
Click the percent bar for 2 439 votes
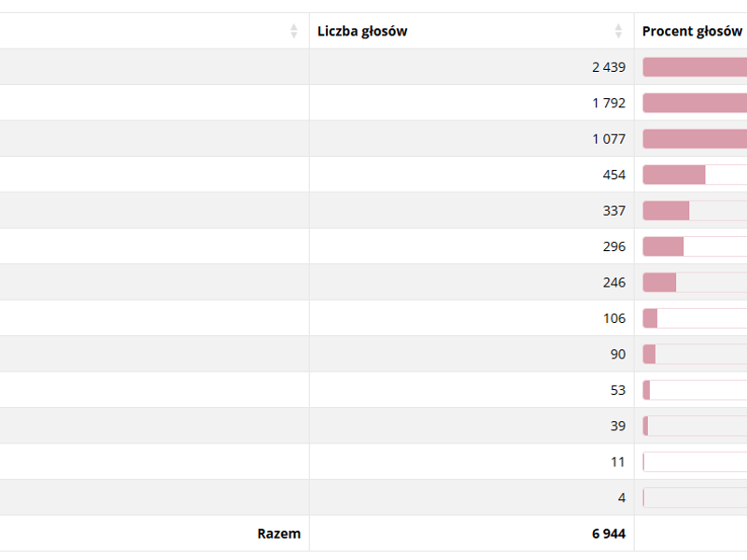point(695,67)
